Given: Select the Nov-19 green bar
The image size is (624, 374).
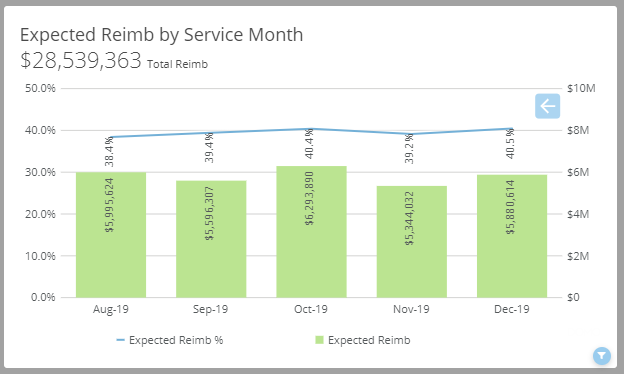Looking at the screenshot, I should coord(412,242).
